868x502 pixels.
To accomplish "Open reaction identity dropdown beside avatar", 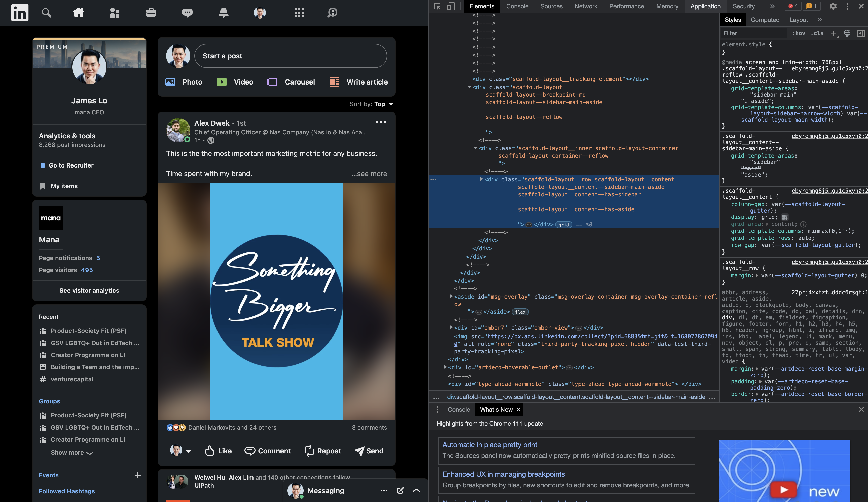I will [188, 451].
